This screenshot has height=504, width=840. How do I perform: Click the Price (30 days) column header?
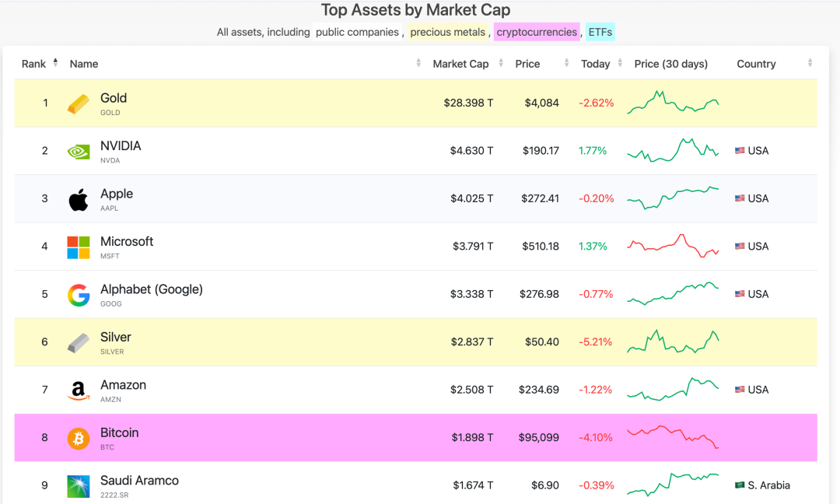click(670, 64)
